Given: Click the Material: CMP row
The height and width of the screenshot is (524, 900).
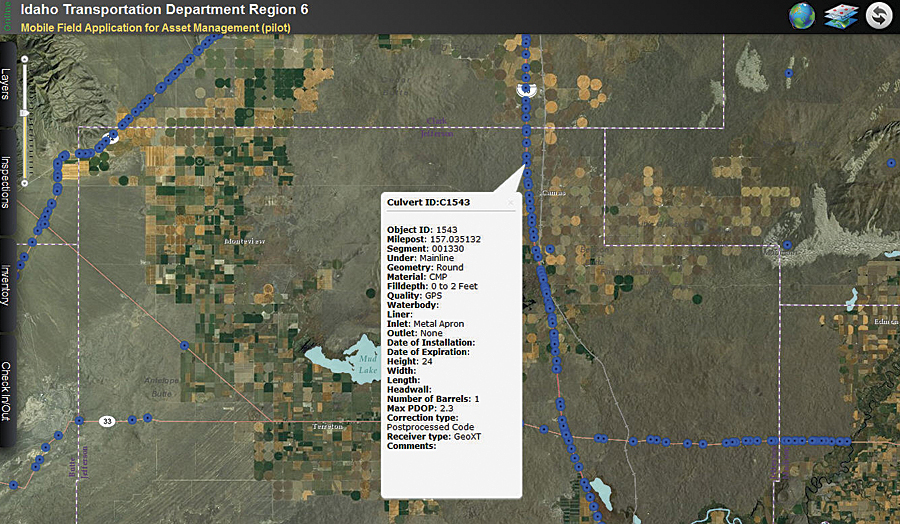Looking at the screenshot, I should pos(417,277).
